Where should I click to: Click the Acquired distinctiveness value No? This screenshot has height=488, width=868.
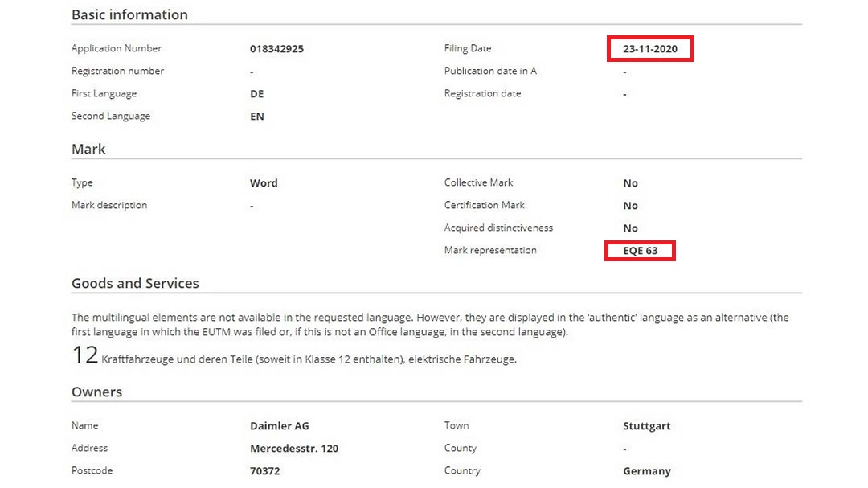[x=630, y=228]
